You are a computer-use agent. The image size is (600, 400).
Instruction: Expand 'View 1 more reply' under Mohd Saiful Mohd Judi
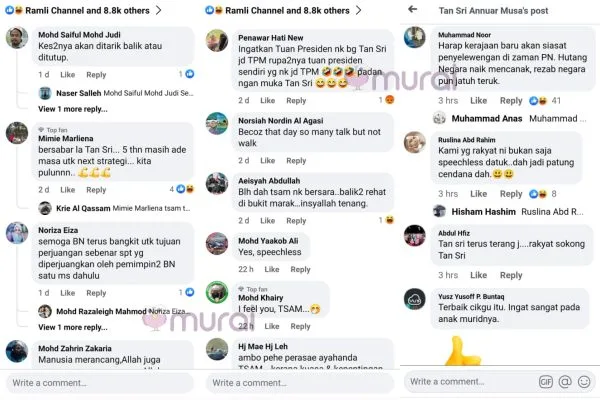pos(73,109)
